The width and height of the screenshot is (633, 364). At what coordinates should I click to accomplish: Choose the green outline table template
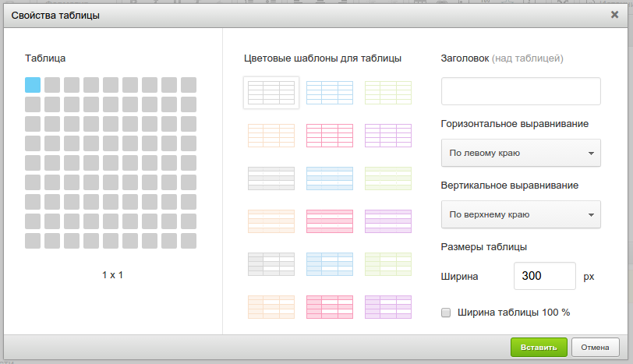click(x=388, y=93)
